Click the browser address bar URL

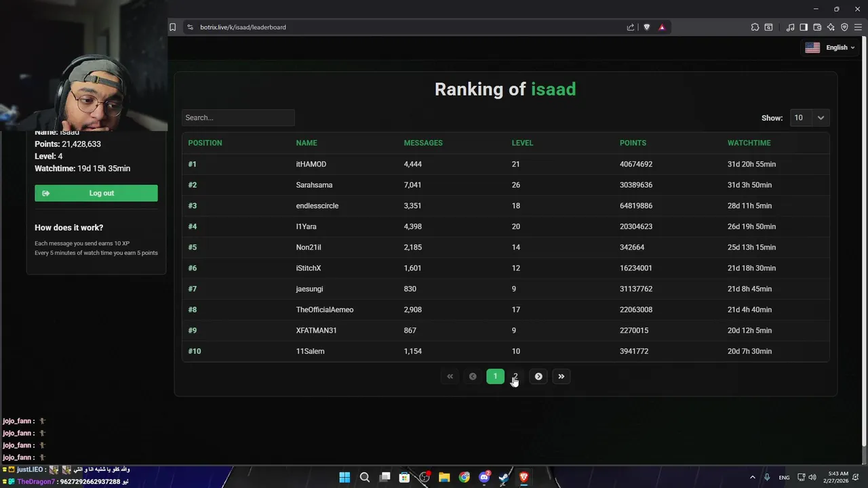(x=243, y=27)
